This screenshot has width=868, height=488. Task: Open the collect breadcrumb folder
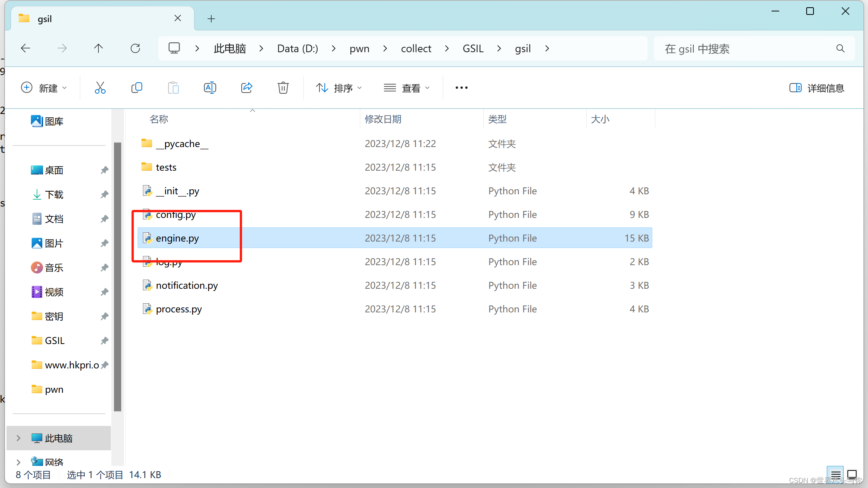coord(416,48)
